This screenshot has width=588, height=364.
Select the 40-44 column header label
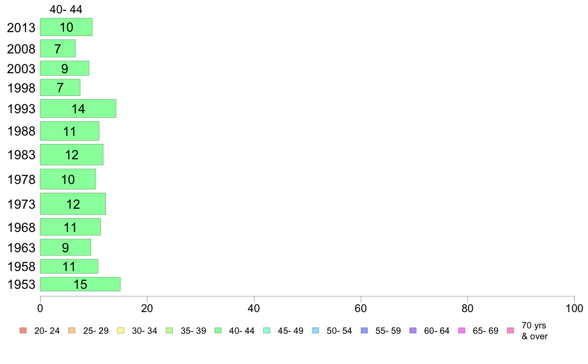pos(66,9)
